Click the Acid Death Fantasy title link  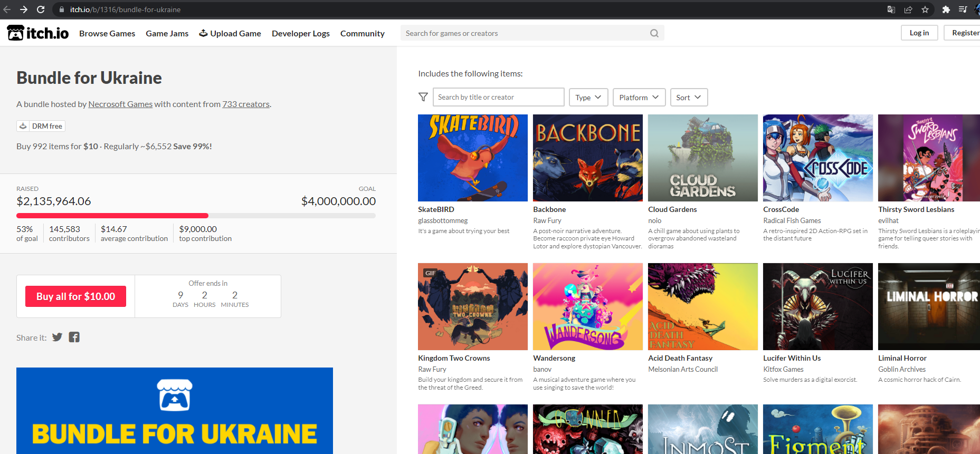tap(680, 358)
